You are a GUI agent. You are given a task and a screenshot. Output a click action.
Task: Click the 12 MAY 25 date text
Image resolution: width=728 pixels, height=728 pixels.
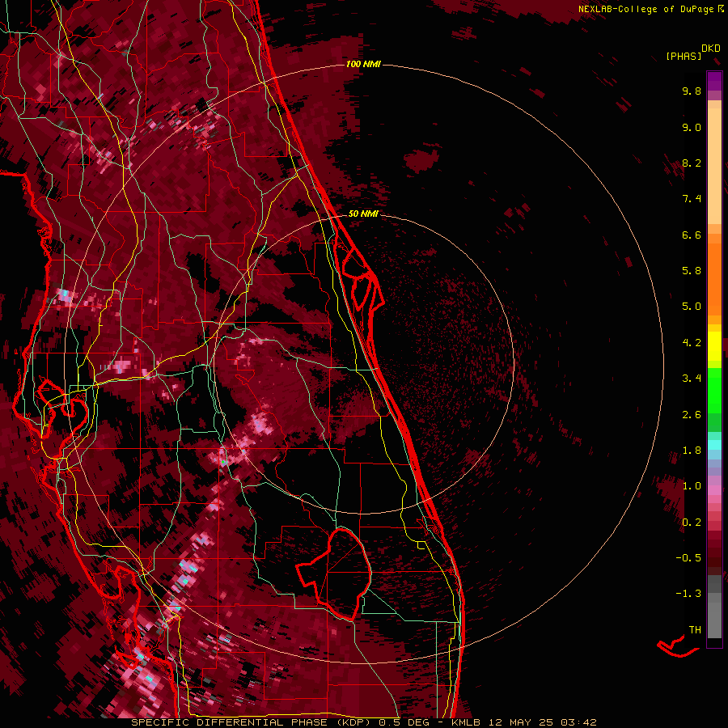coord(522,722)
